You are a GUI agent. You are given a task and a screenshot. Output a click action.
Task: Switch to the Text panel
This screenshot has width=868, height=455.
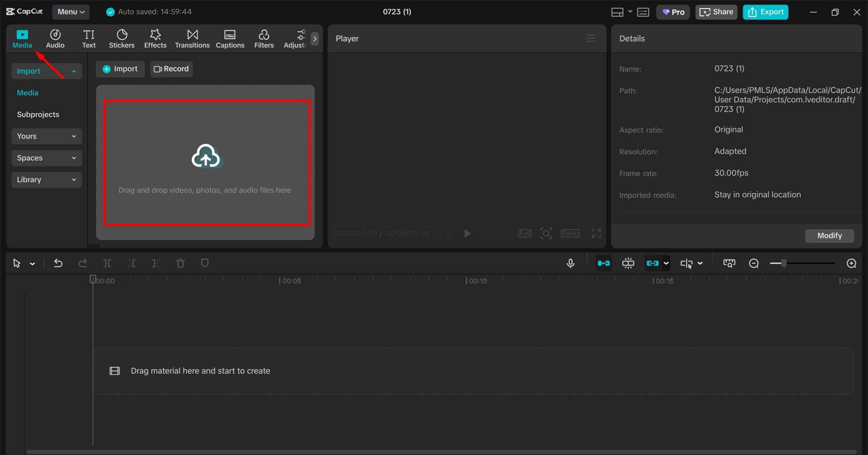[89, 38]
